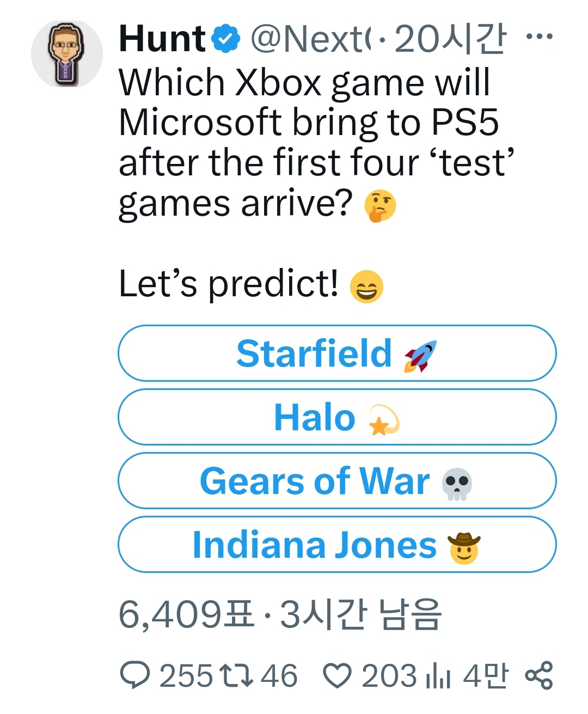Click the 46 retweets count
The height and width of the screenshot is (714, 588).
279,676
